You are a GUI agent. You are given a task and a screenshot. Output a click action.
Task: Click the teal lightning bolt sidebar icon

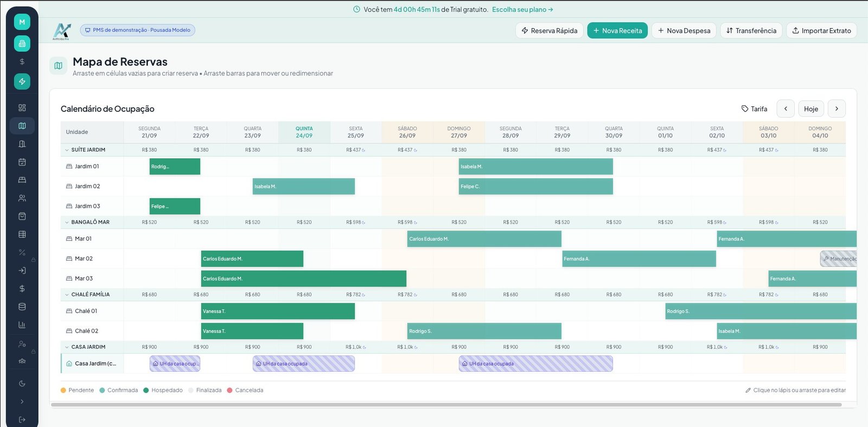(22, 81)
